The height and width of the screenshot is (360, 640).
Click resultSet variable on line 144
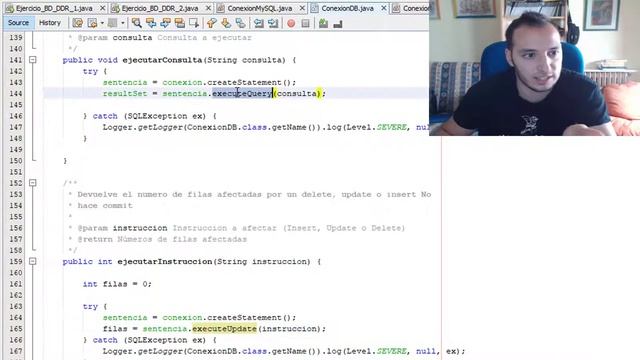(124, 93)
